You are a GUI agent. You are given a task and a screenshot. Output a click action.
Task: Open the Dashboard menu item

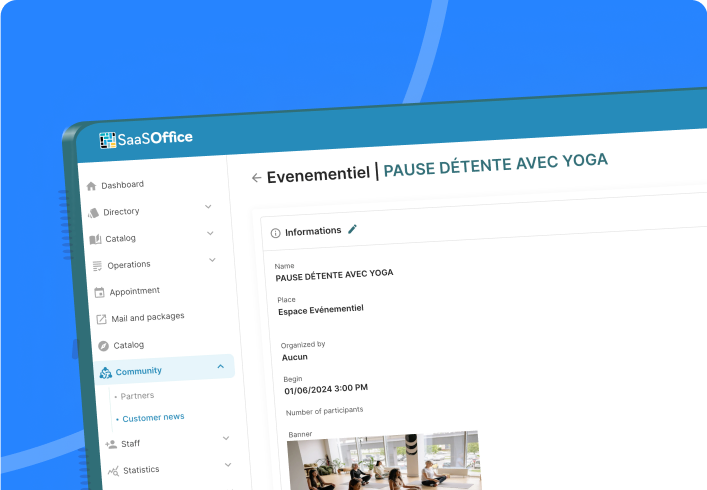pyautogui.click(x=123, y=185)
